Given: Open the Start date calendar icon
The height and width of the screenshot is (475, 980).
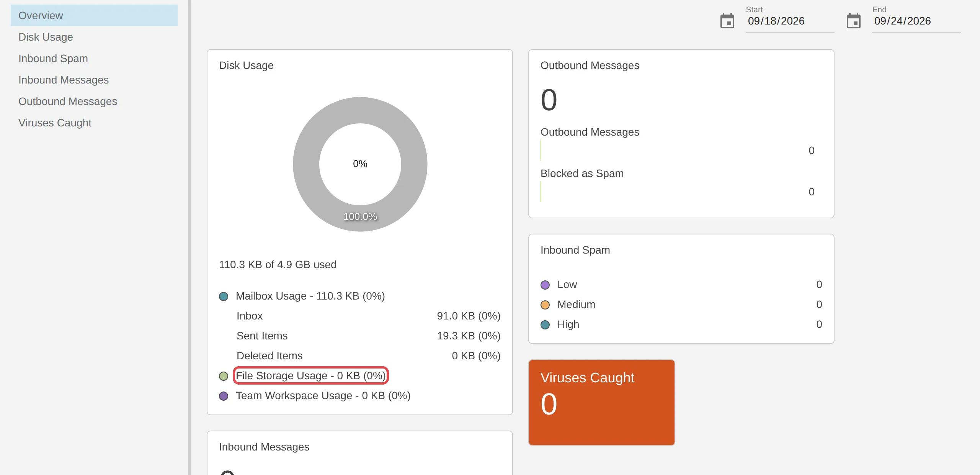Looking at the screenshot, I should point(727,21).
